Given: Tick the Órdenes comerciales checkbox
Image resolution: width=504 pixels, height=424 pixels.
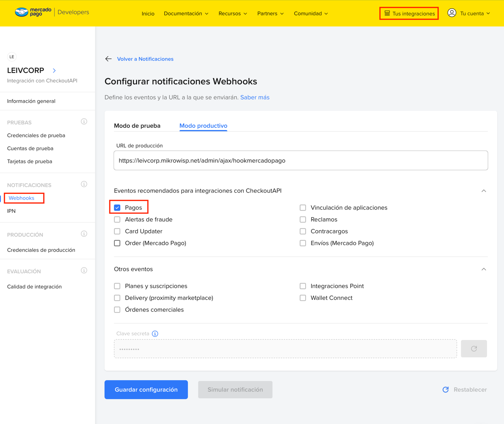Looking at the screenshot, I should 117,310.
